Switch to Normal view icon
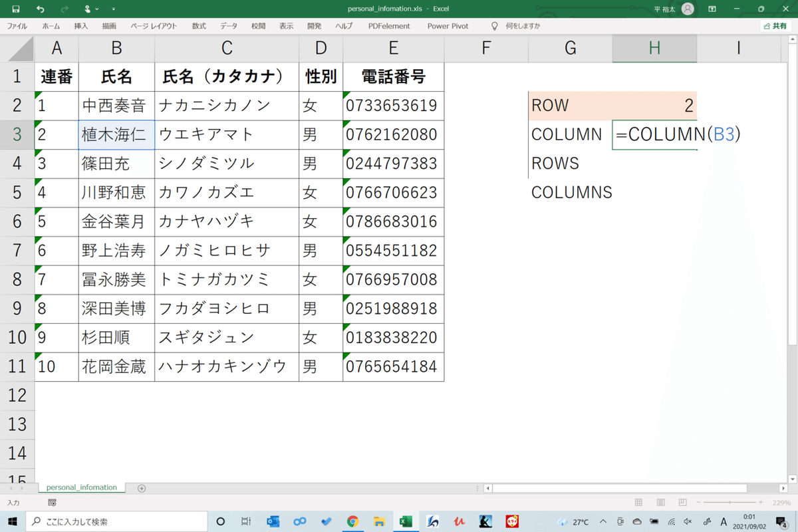The image size is (798, 532). (638, 503)
